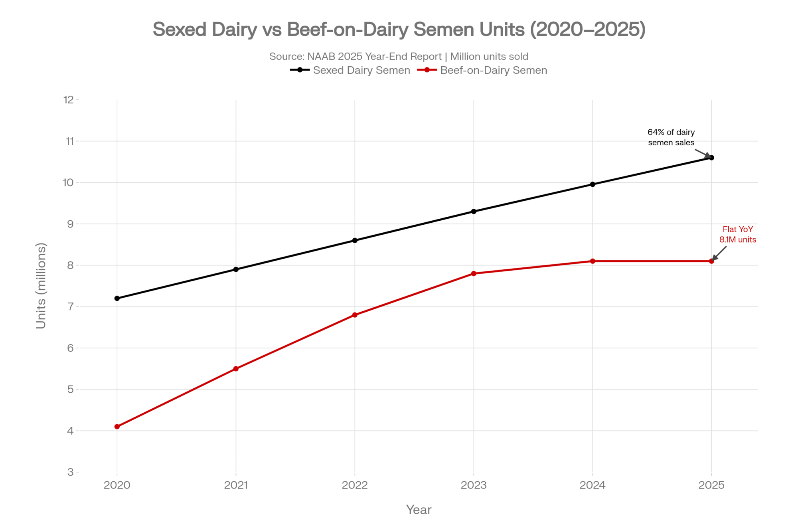Click the "Units (millions)" y-axis label
Viewport: 798px width, 532px height.
pyautogui.click(x=41, y=286)
